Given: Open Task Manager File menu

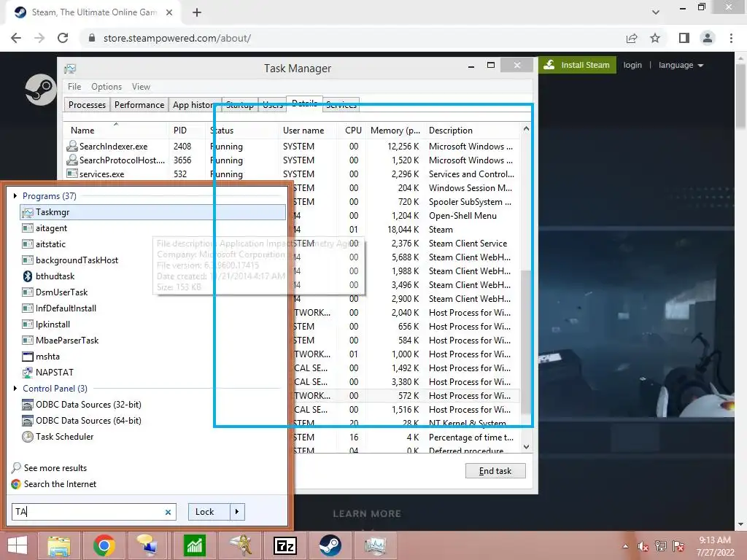Looking at the screenshot, I should pos(74,87).
